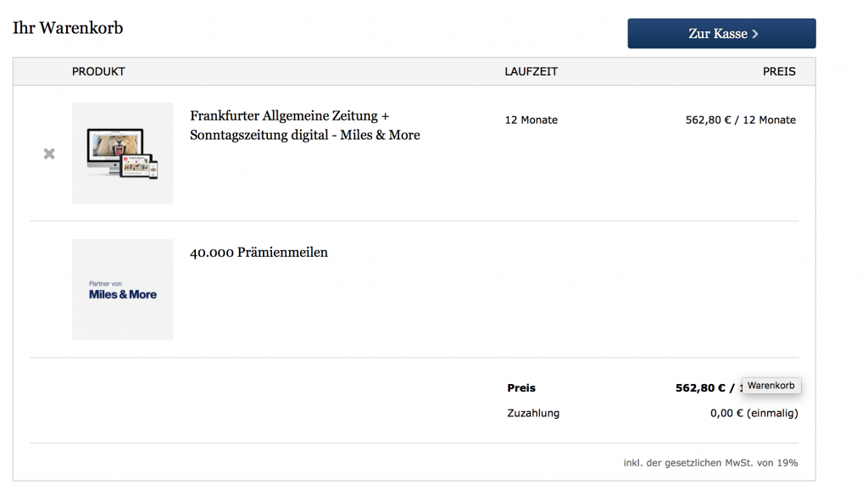Click the PREIS column header
This screenshot has width=868, height=485.
tap(779, 72)
